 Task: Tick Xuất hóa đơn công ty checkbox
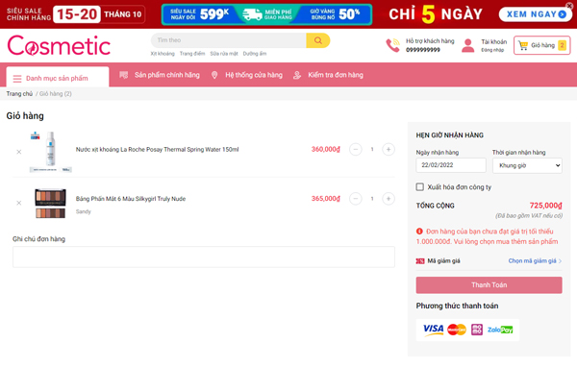tap(420, 186)
